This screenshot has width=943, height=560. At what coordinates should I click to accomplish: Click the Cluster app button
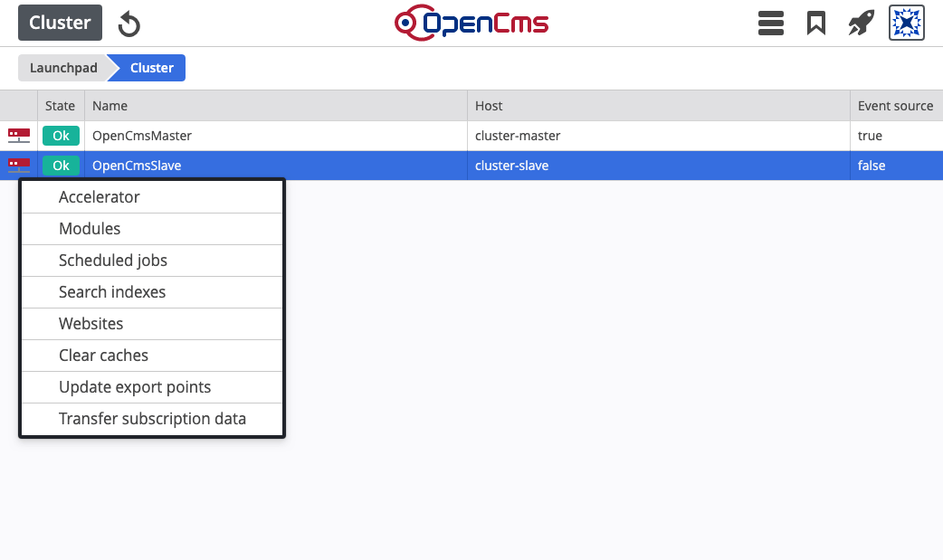pyautogui.click(x=60, y=23)
